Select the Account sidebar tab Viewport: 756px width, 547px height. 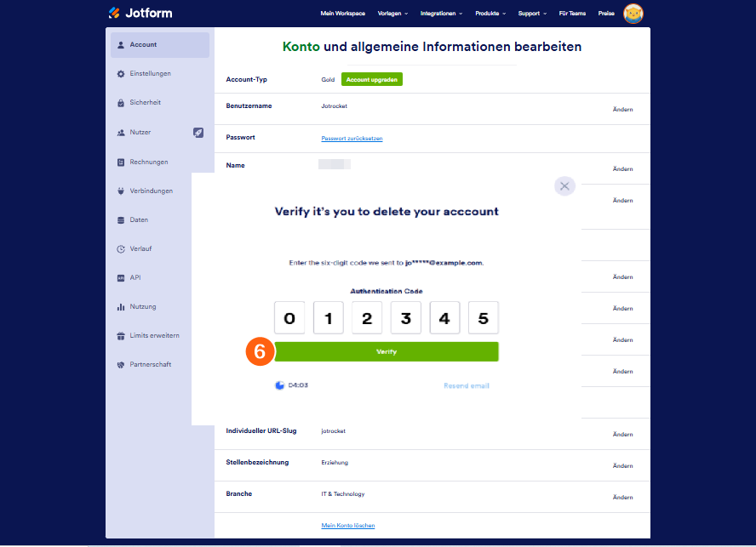click(160, 45)
